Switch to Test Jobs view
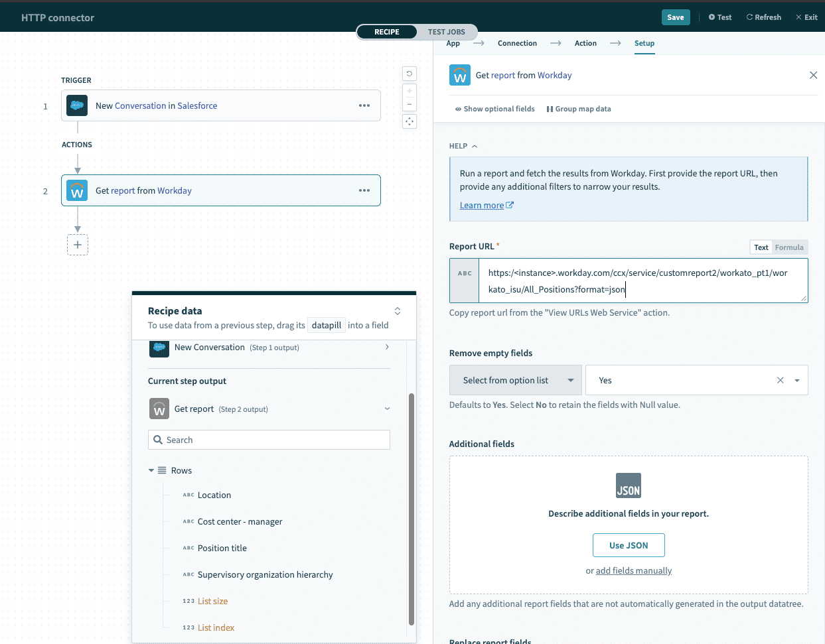 [x=446, y=32]
